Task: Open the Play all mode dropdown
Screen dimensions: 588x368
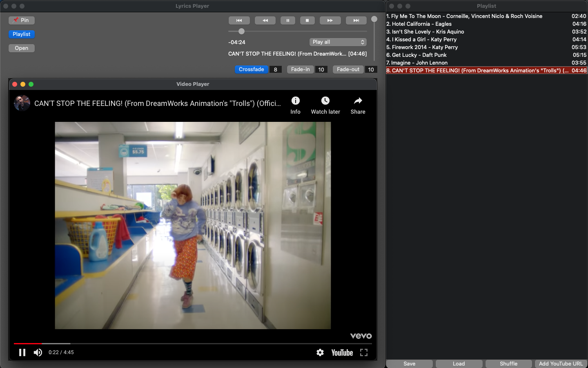Action: click(338, 42)
